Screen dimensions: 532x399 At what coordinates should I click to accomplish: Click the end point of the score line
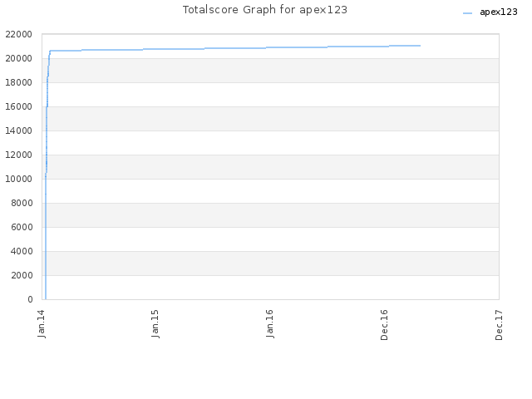420,46
